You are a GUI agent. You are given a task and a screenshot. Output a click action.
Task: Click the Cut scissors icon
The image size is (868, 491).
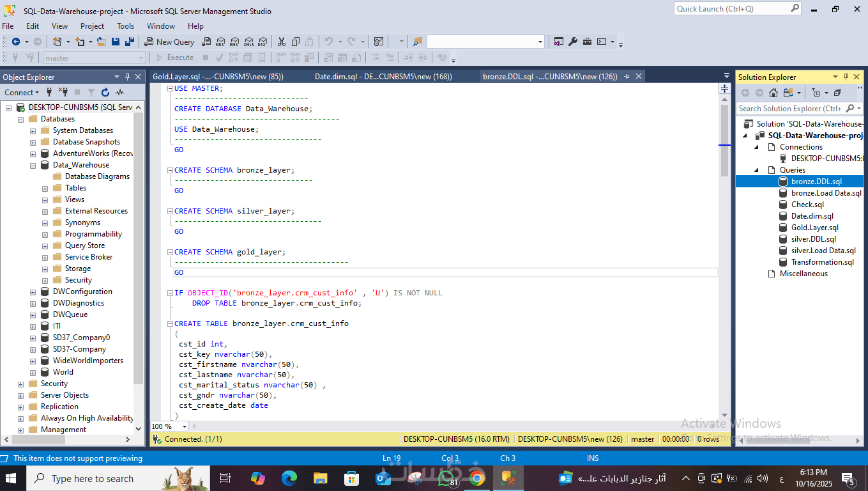point(281,42)
